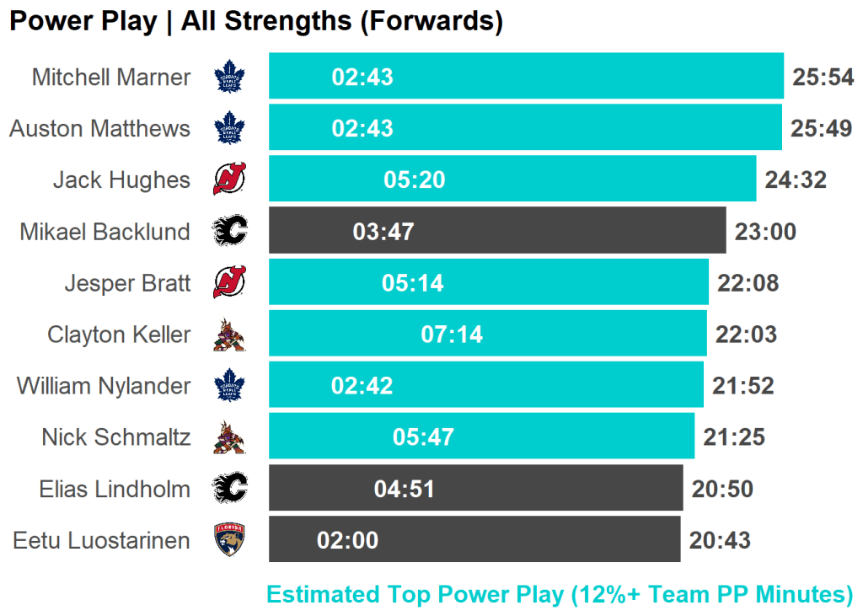Viewport: 863px width, 616px height.
Task: Select the Flames logo next to Mikael Backlund
Action: click(229, 231)
